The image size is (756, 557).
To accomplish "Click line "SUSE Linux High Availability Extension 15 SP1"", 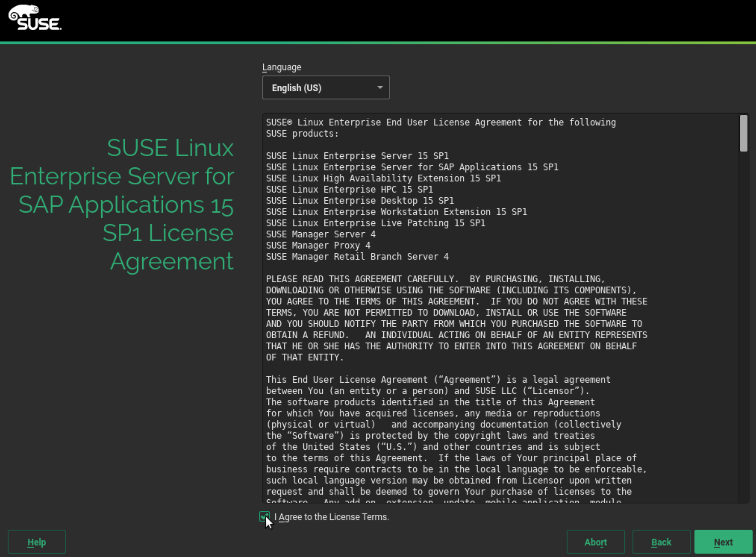I will [383, 178].
